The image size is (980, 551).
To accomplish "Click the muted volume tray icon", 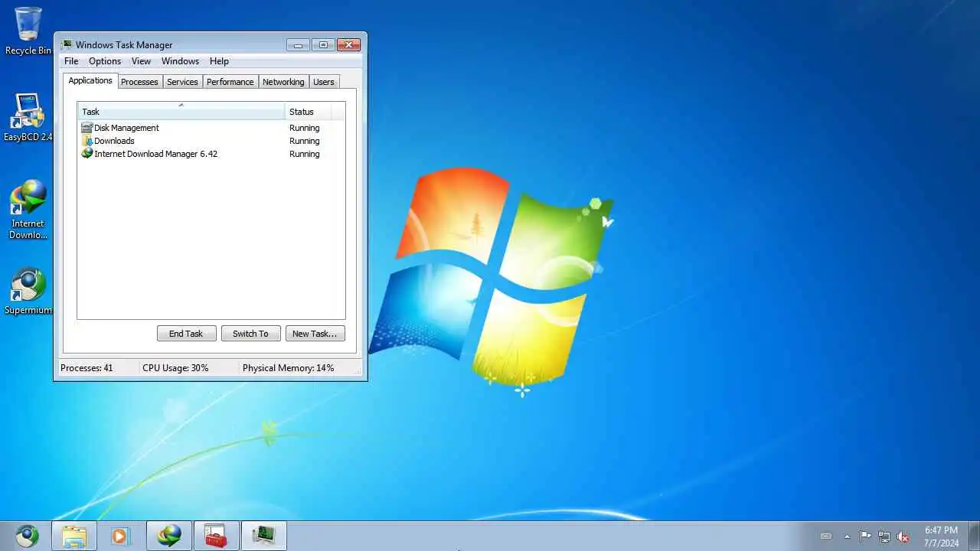I will tap(903, 536).
